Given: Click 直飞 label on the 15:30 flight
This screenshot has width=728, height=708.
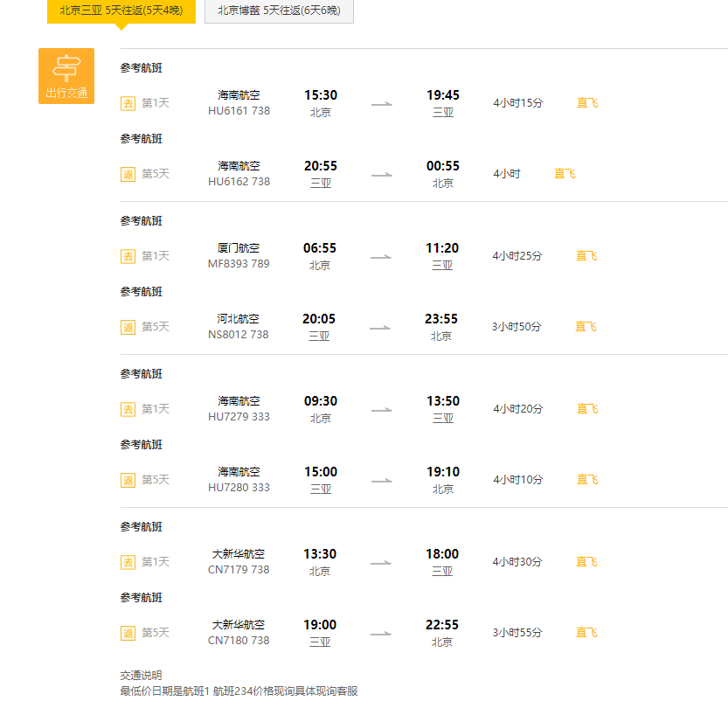Looking at the screenshot, I should tap(587, 103).
